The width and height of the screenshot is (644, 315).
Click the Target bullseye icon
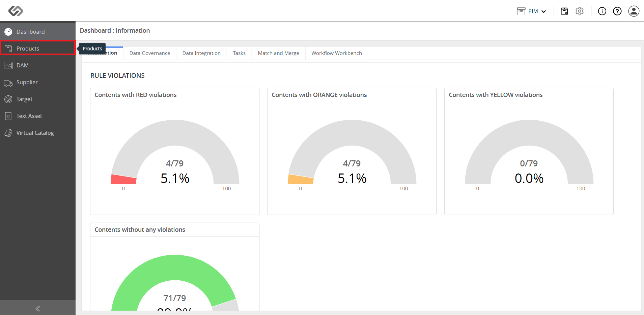click(x=8, y=99)
